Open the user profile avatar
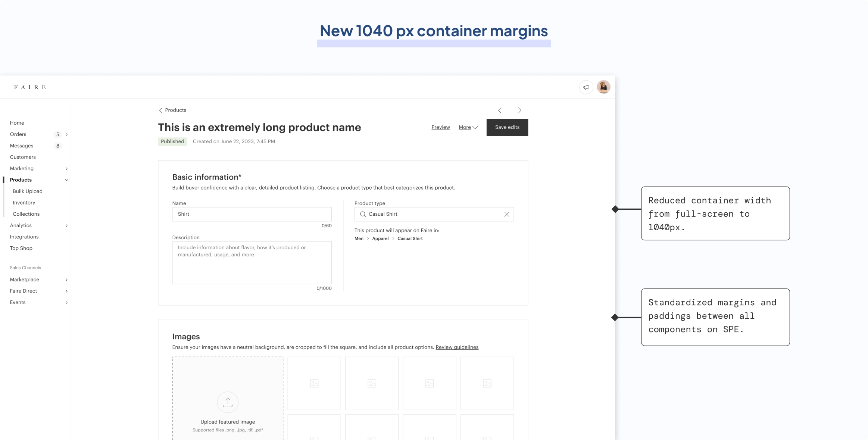Viewport: 868px width, 440px height. (x=603, y=87)
